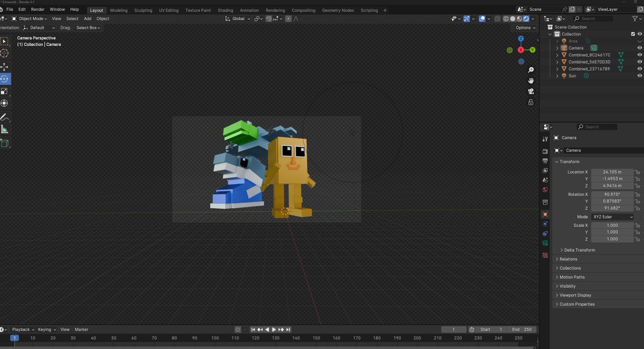Image resolution: width=644 pixels, height=349 pixels.
Task: Click the End frame 250 field
Action: click(x=522, y=330)
